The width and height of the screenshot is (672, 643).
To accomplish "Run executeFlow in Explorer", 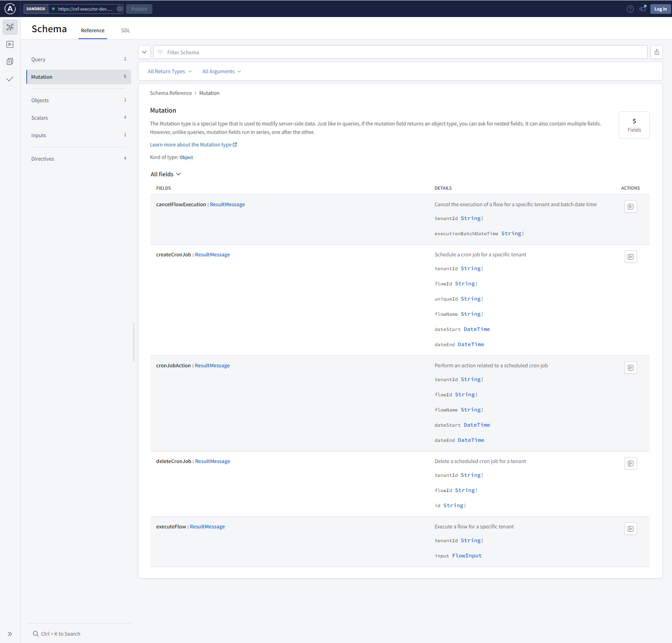I will tap(631, 529).
